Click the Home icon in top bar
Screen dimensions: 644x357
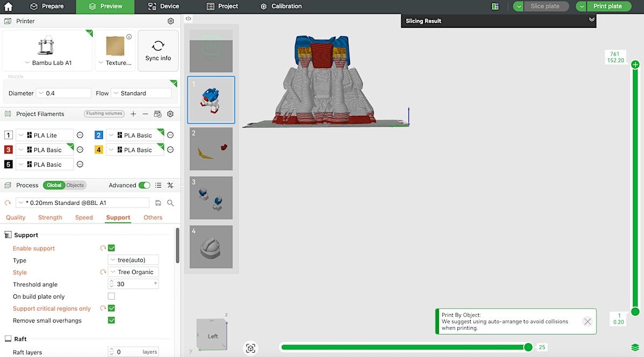[x=8, y=6]
